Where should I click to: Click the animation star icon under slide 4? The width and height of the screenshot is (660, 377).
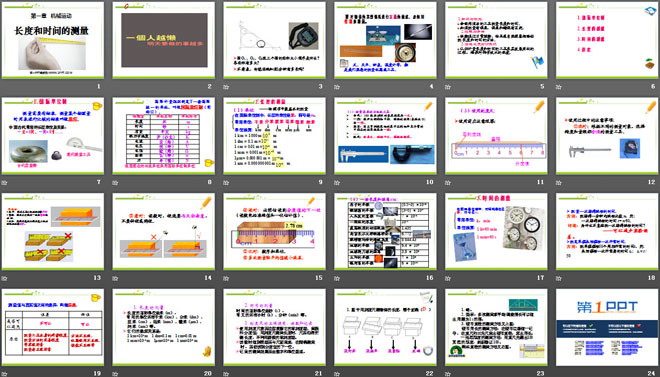337,87
